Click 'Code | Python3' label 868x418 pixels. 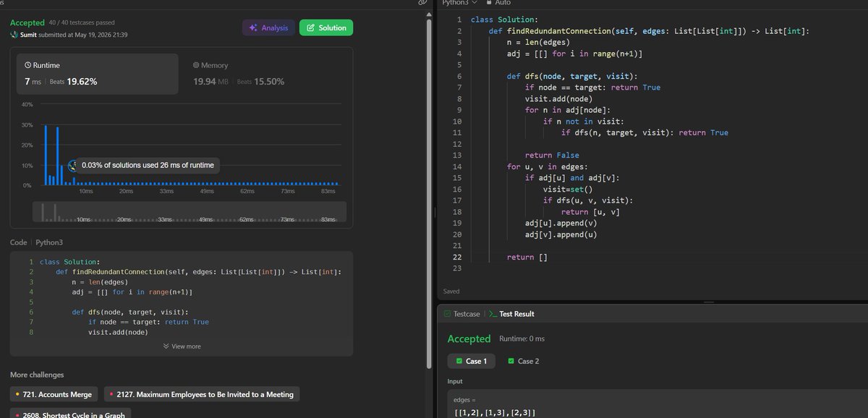(38, 242)
